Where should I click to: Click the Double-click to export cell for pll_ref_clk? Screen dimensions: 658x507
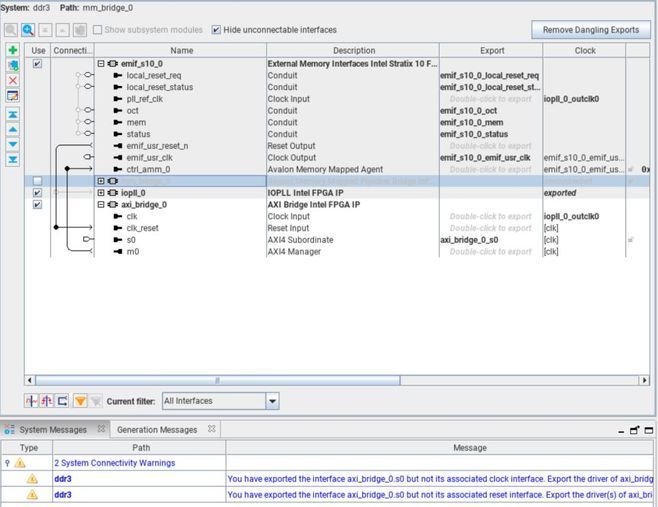coord(491,99)
